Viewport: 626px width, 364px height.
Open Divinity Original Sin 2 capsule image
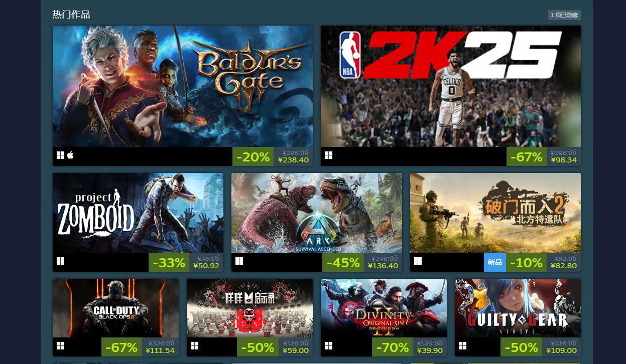pyautogui.click(x=384, y=308)
